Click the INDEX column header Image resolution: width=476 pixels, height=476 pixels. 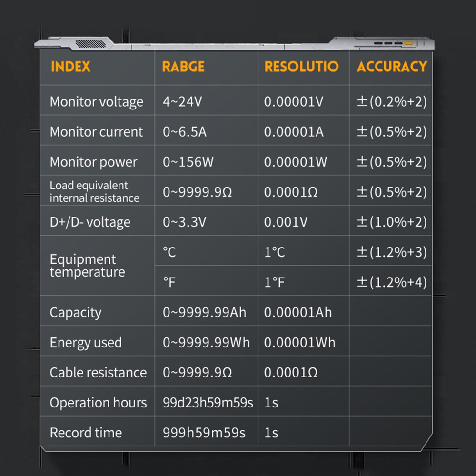(70, 67)
